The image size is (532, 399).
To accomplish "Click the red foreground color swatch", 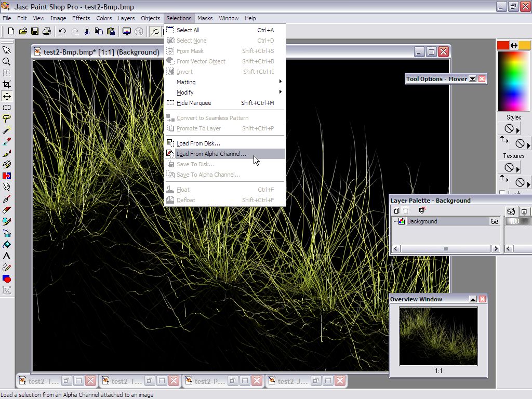I will click(503, 45).
